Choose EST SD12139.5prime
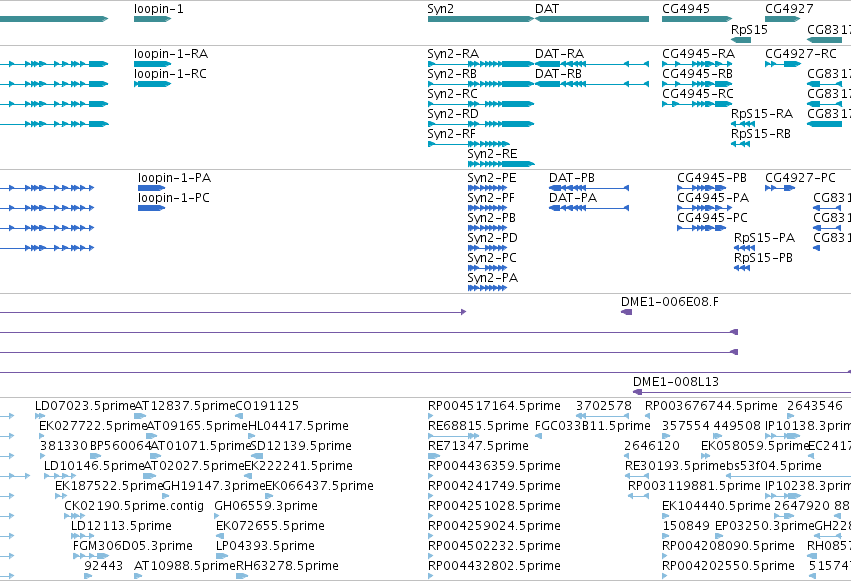This screenshot has height=581, width=851. click(257, 456)
